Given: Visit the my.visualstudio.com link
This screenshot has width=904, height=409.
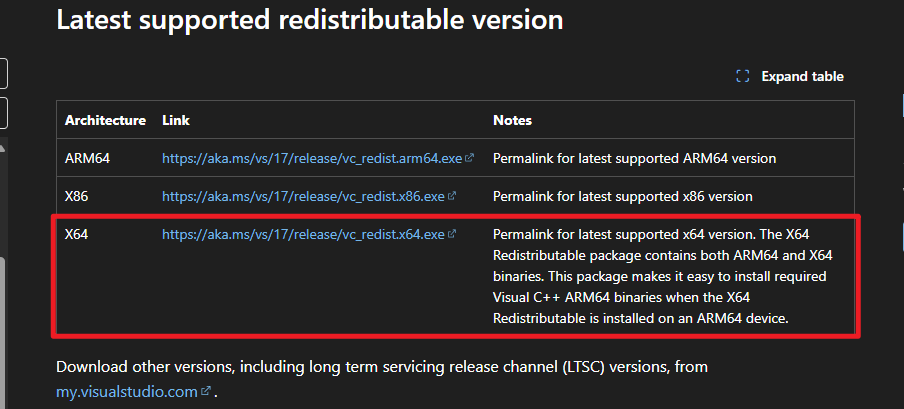Looking at the screenshot, I should (x=128, y=392).
